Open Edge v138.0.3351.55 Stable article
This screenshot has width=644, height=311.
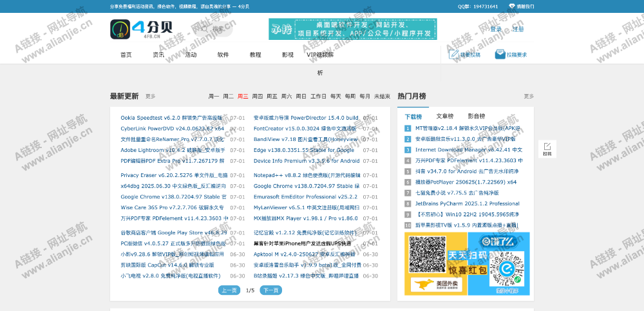pos(304,150)
